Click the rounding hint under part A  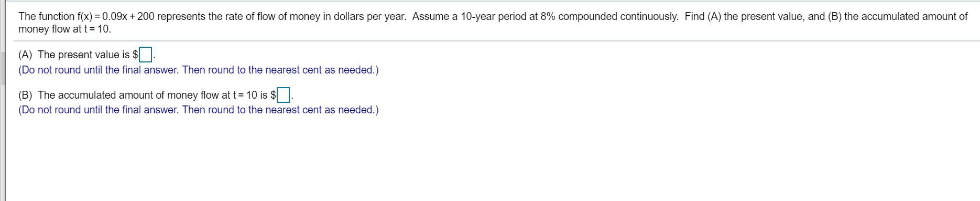(x=199, y=70)
